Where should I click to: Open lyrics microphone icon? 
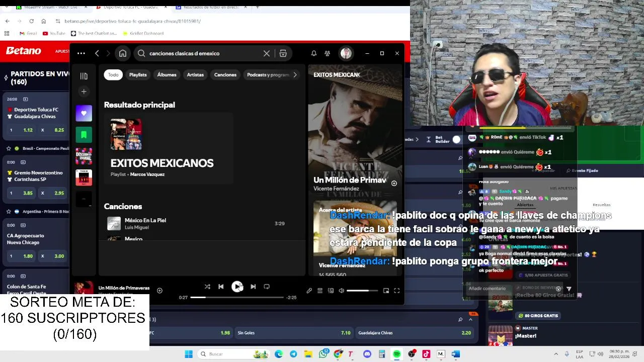pyautogui.click(x=309, y=291)
